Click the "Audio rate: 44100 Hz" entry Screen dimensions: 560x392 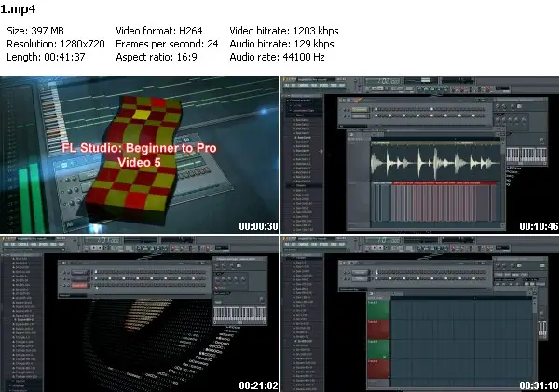(x=277, y=57)
